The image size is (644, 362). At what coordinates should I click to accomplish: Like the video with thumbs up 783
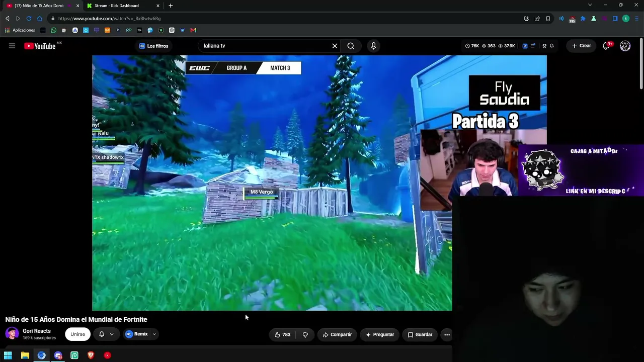(x=282, y=334)
